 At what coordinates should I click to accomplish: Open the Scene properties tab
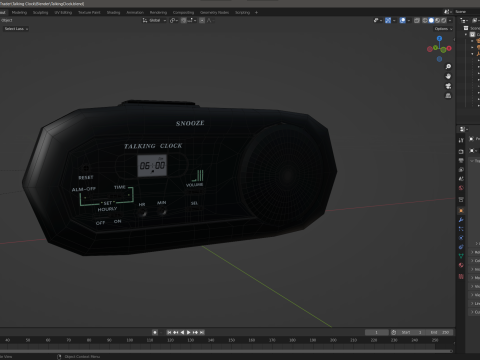pos(461,178)
